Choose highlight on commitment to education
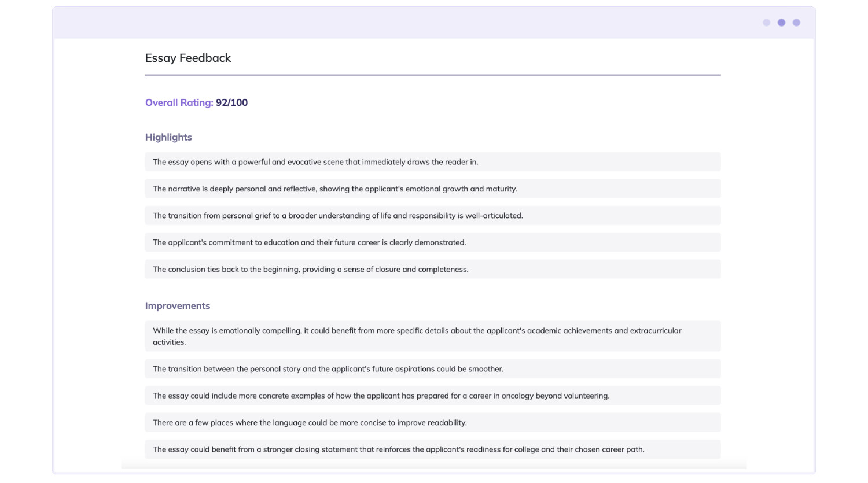The width and height of the screenshot is (868, 483). click(x=309, y=242)
